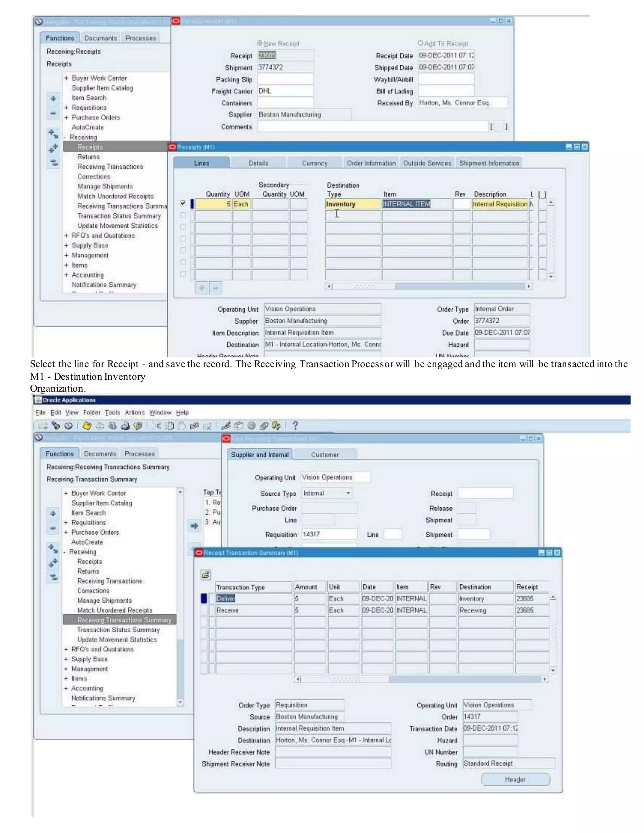The image size is (644, 833).
Task: Click the Comments input field
Action: [x=373, y=127]
